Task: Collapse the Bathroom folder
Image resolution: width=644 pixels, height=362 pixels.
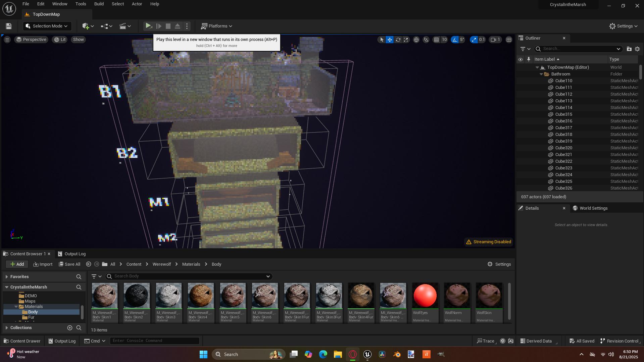Action: click(541, 74)
